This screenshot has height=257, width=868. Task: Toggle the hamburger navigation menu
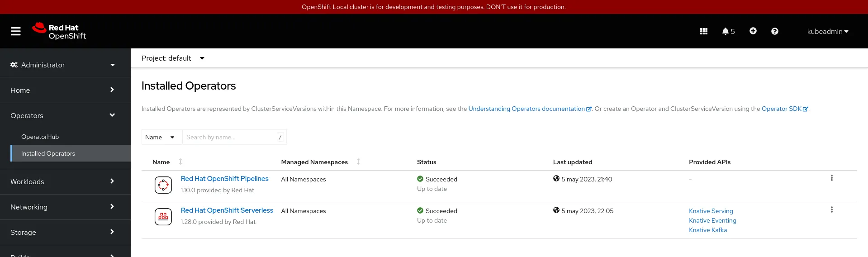(16, 31)
